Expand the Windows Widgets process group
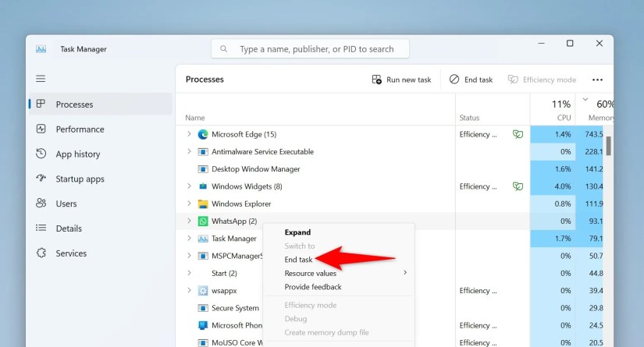The width and height of the screenshot is (644, 347). 189,186
